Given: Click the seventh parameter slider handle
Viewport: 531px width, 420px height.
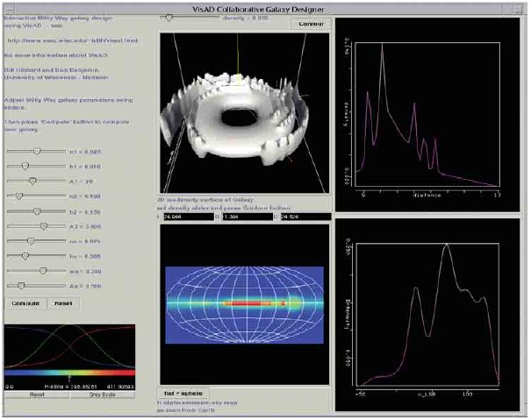Looking at the screenshot, I should (x=31, y=241).
